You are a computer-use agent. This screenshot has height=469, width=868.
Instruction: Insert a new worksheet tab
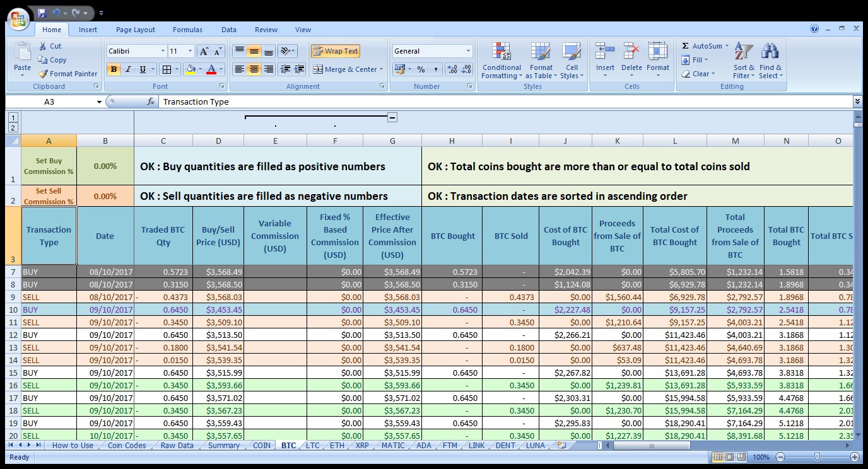561,445
